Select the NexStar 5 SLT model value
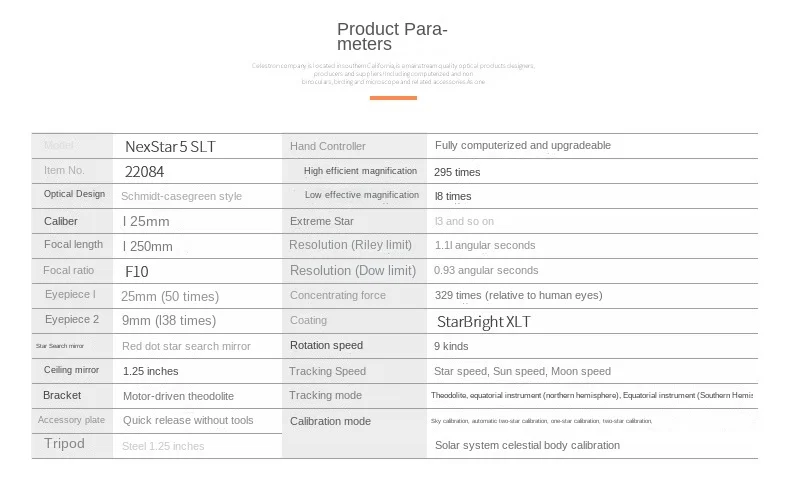Viewport: 790px width, 486px height. 170,146
